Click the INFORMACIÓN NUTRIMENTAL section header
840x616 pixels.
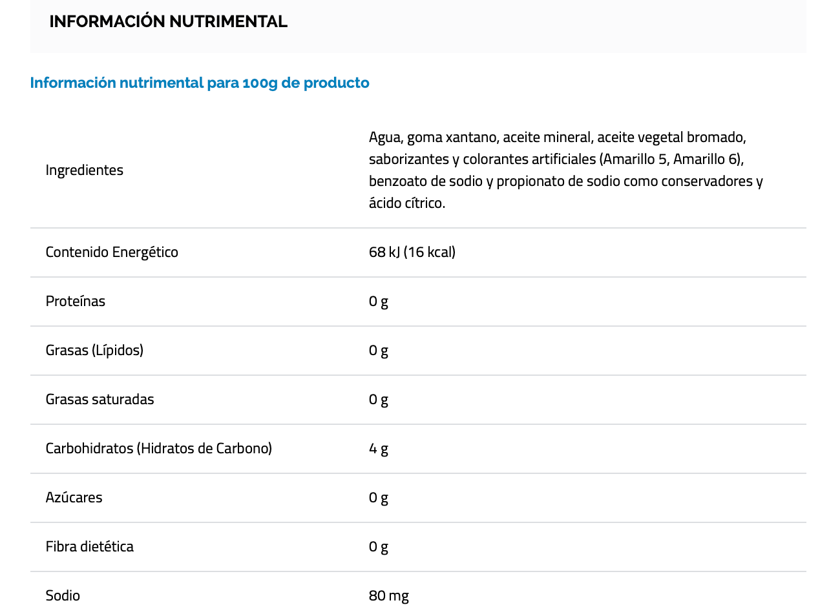(168, 21)
